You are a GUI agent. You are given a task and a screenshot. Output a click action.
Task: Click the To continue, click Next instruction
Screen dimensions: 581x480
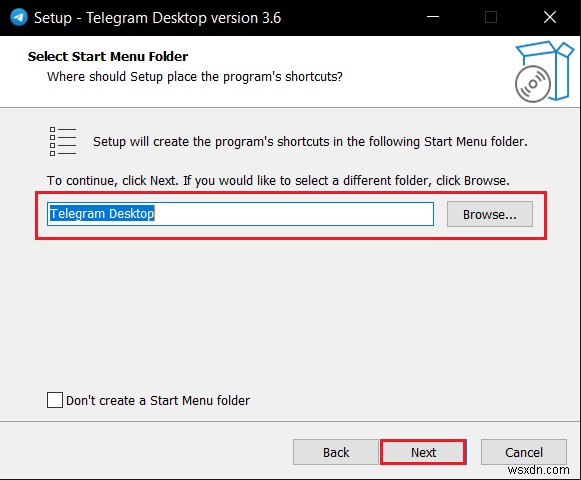pos(278,181)
